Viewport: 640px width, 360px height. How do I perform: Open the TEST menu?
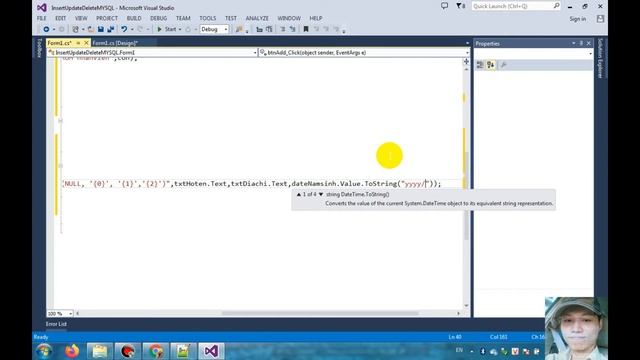tap(231, 18)
